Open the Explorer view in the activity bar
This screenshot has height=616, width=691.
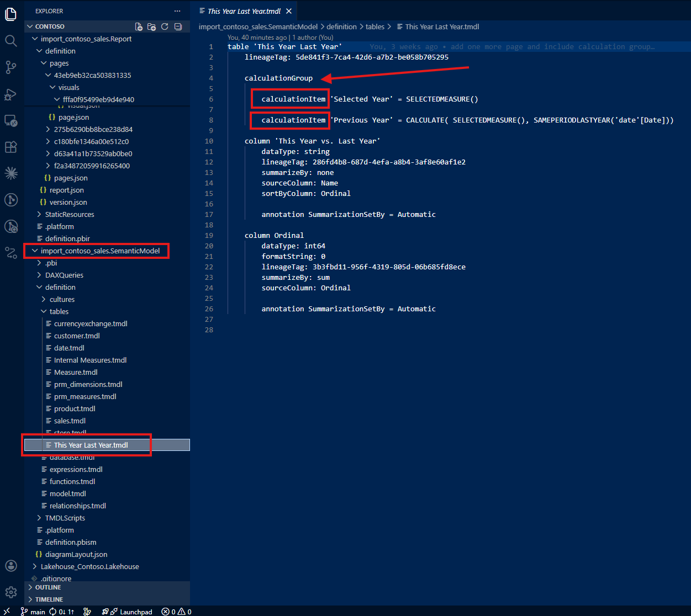(10, 14)
